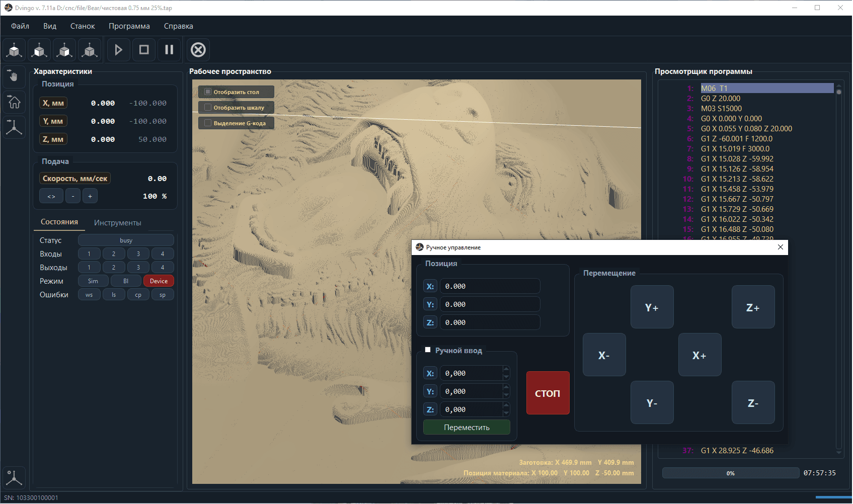The image size is (853, 504).
Task: Click input 3 in the Входы row
Action: (x=138, y=254)
